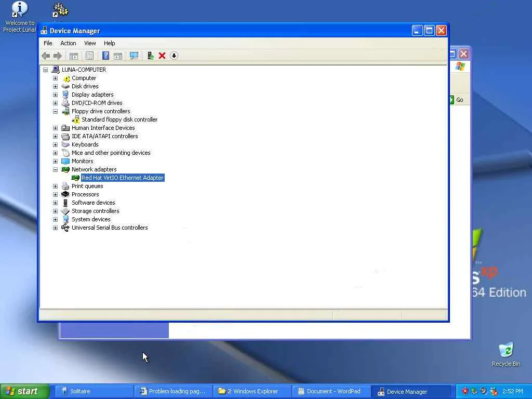Screen dimensions: 532x399
Task: Open Welcome to Project Luna desktop icon
Action: point(19,17)
